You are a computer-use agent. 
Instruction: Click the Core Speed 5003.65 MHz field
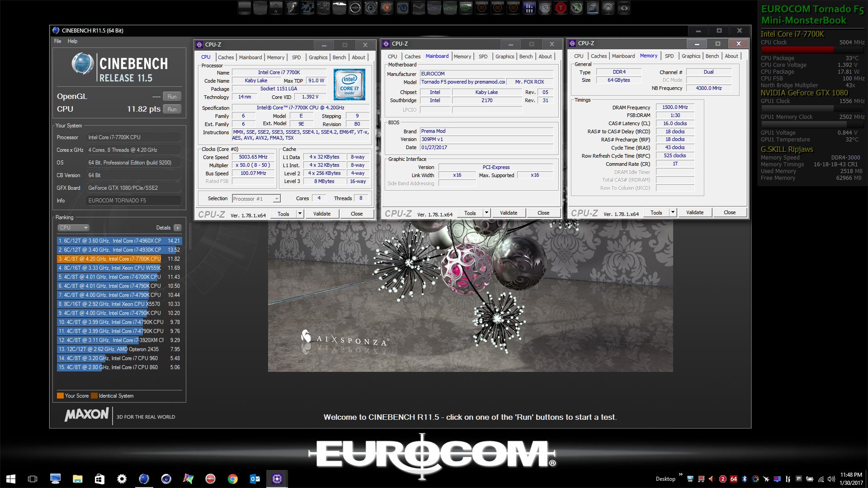253,157
